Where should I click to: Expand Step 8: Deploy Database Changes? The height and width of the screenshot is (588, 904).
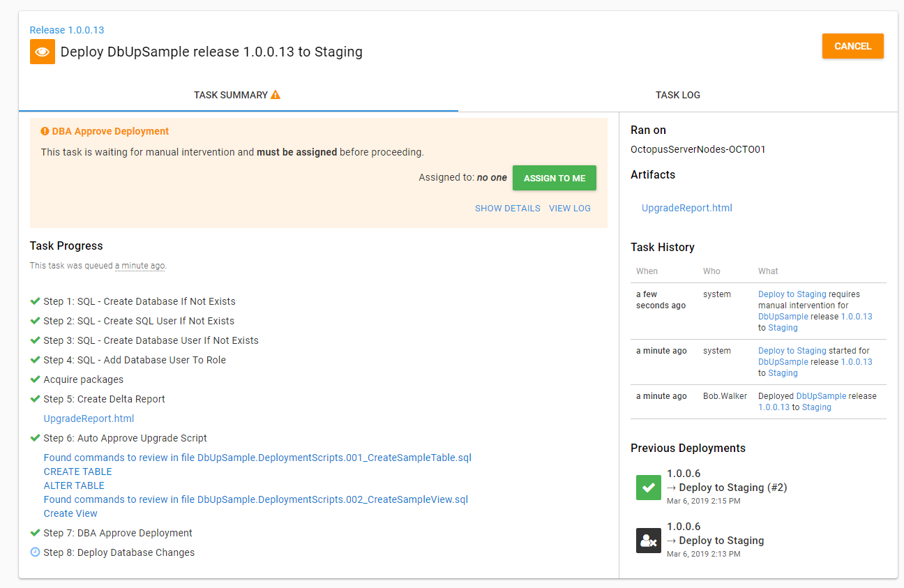click(x=119, y=552)
